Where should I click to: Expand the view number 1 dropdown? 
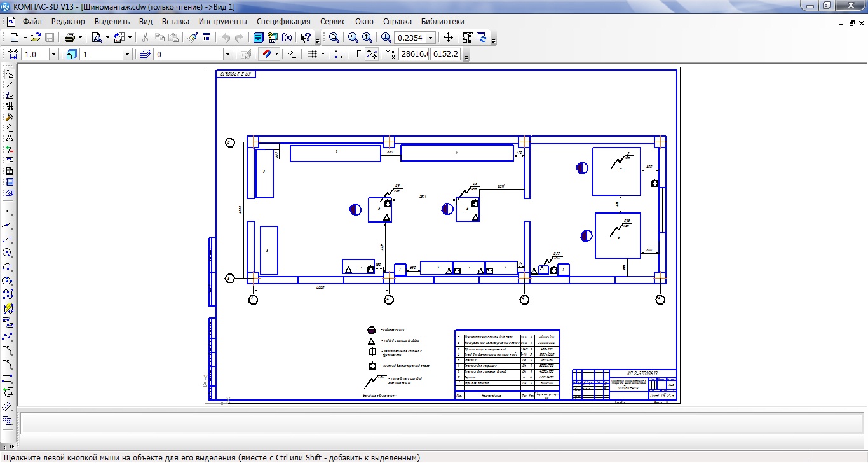tap(127, 55)
